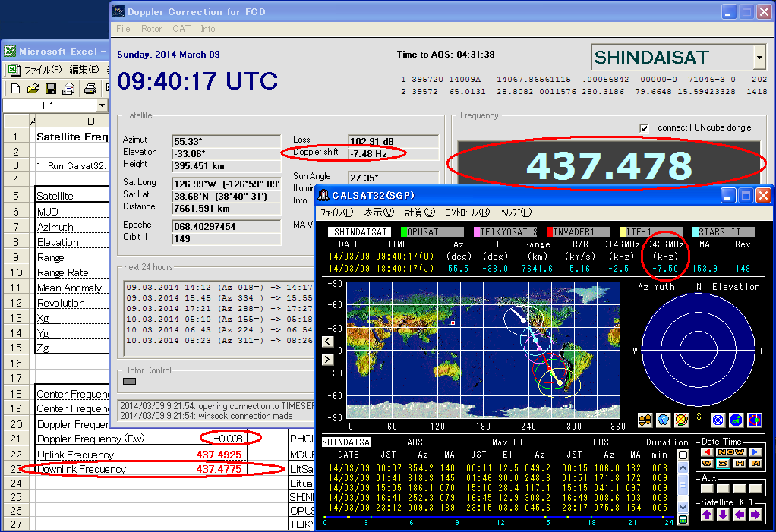Open the Excel Name Box dropdown arrow

coord(102,105)
